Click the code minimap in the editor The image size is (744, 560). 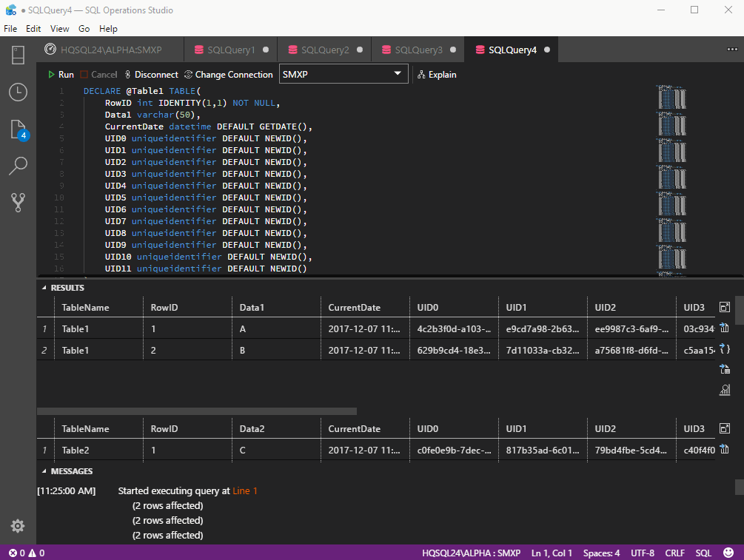tap(671, 181)
